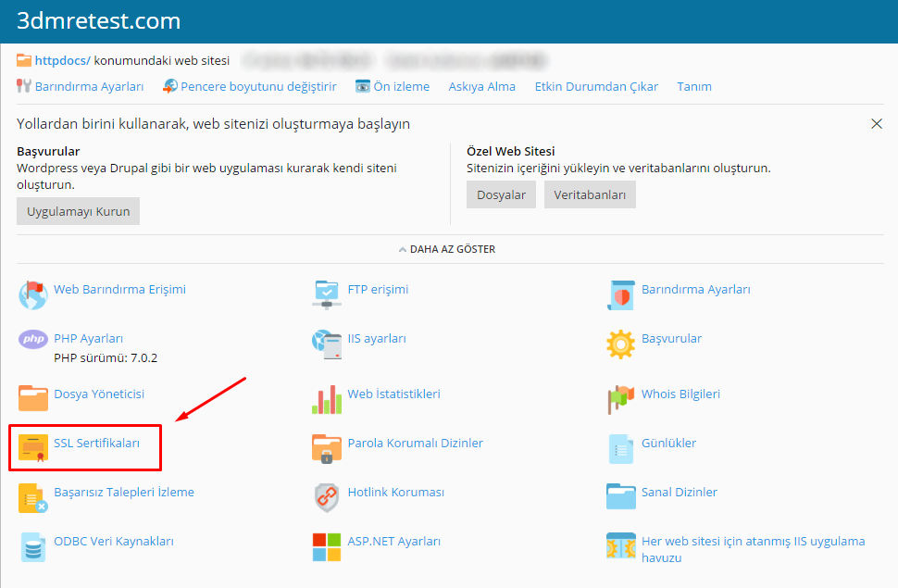Click the Hotlink Koruması shield icon

coord(327,496)
